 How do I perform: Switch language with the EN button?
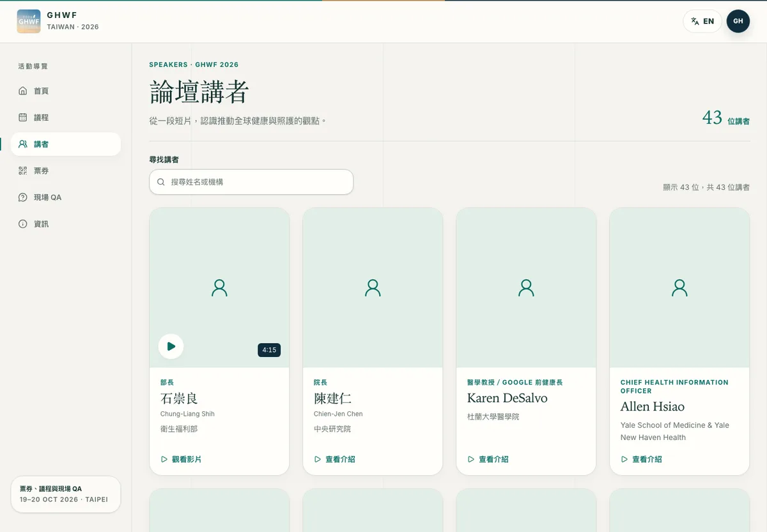coord(702,21)
